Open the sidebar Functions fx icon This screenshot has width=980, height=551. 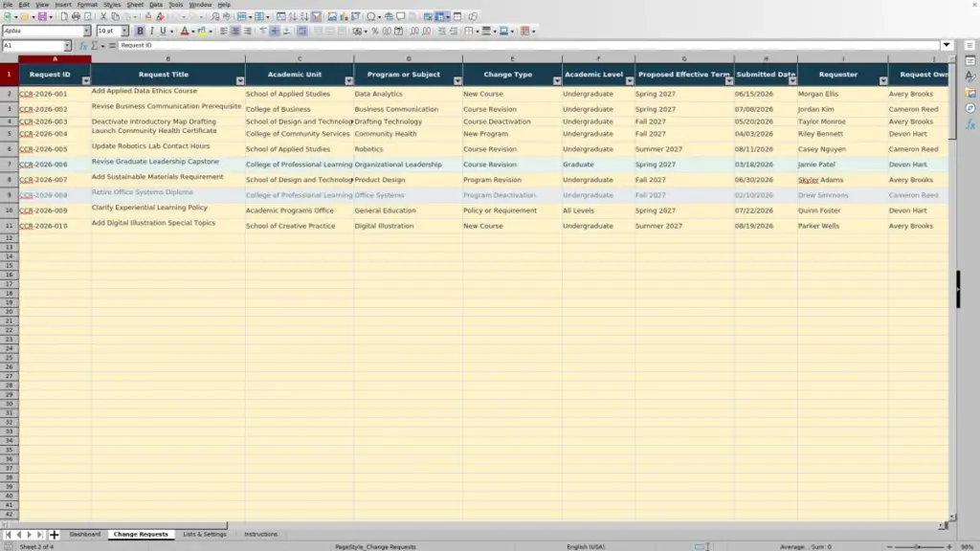click(970, 124)
